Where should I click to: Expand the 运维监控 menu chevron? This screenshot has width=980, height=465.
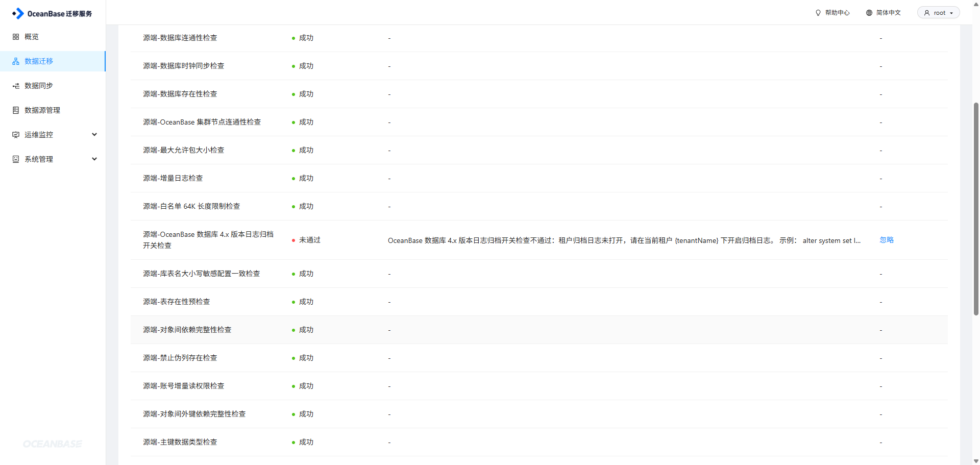(94, 135)
